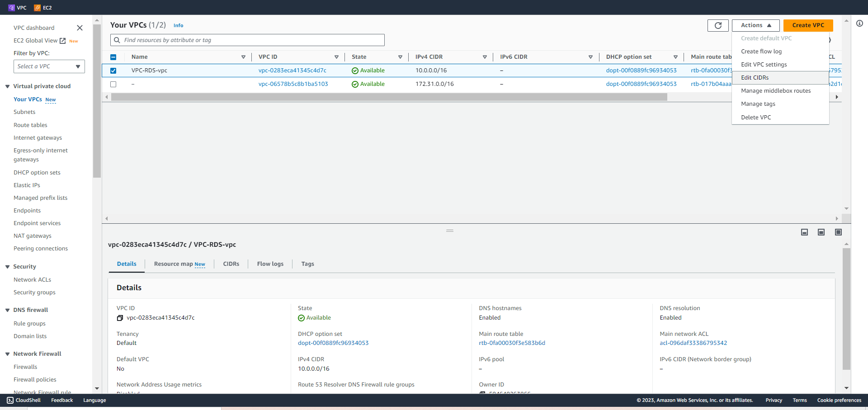The height and width of the screenshot is (410, 868).
Task: Select Edit CIDRs in Actions menu
Action: tap(780, 78)
